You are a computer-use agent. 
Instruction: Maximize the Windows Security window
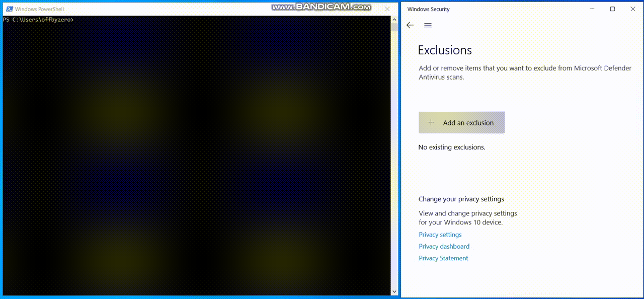click(612, 9)
